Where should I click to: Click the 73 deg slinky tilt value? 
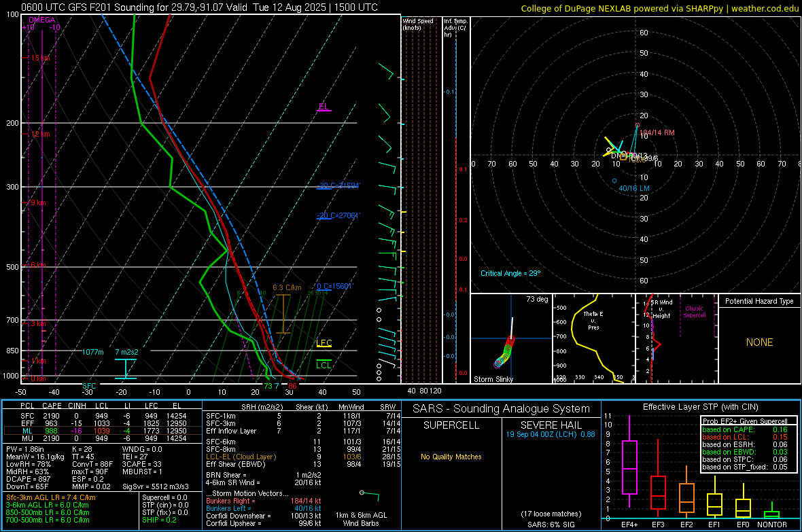537,299
